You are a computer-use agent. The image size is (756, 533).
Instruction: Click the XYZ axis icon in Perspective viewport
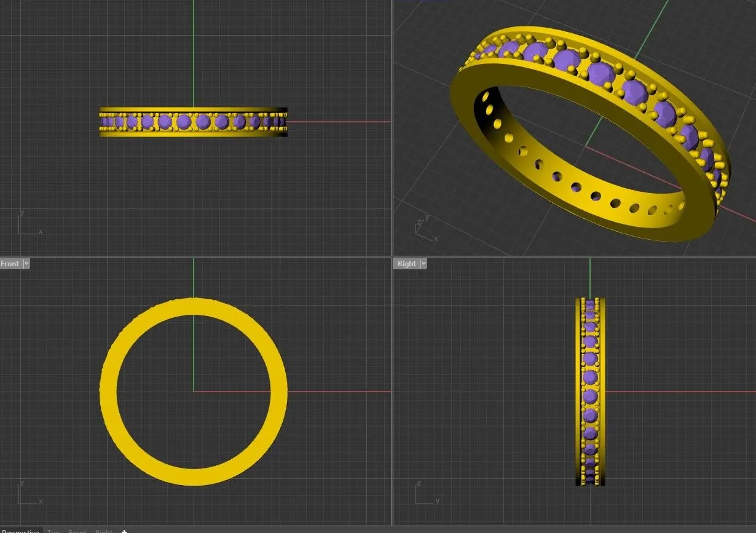pos(424,229)
